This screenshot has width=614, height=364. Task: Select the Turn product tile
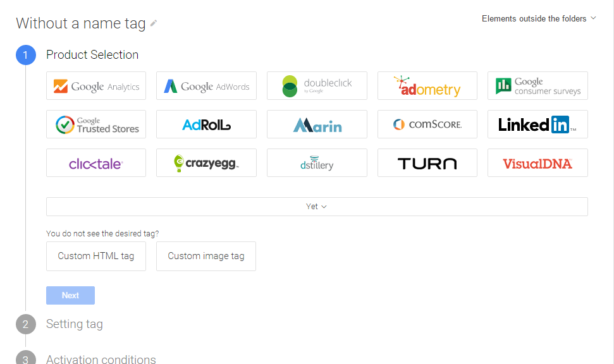(427, 163)
